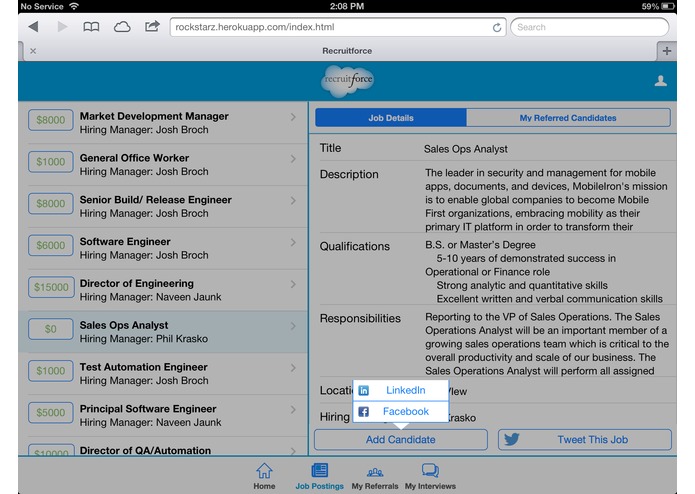
Task: Click the $5000 bounty badge
Action: 51,412
